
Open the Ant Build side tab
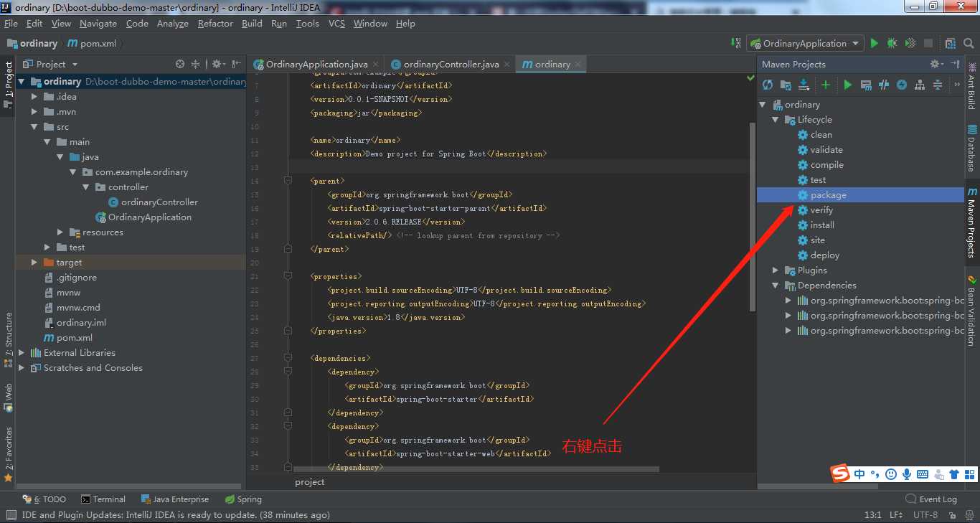coord(972,87)
